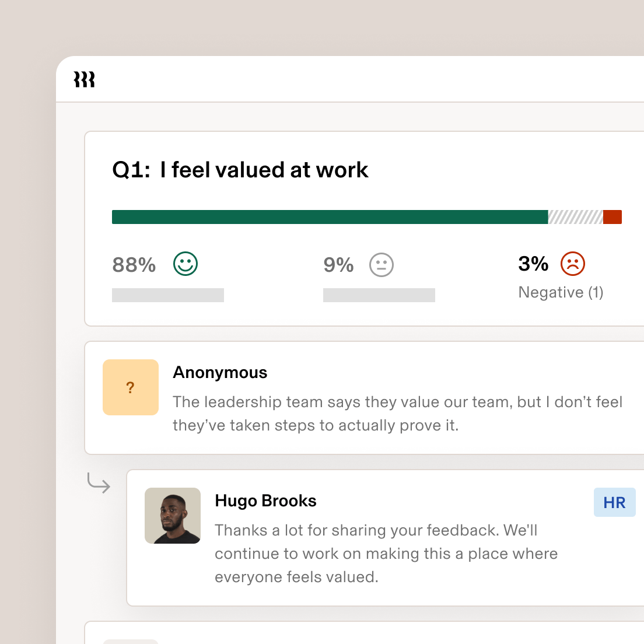
Task: Select the green happy face sentiment icon
Action: coord(185,264)
